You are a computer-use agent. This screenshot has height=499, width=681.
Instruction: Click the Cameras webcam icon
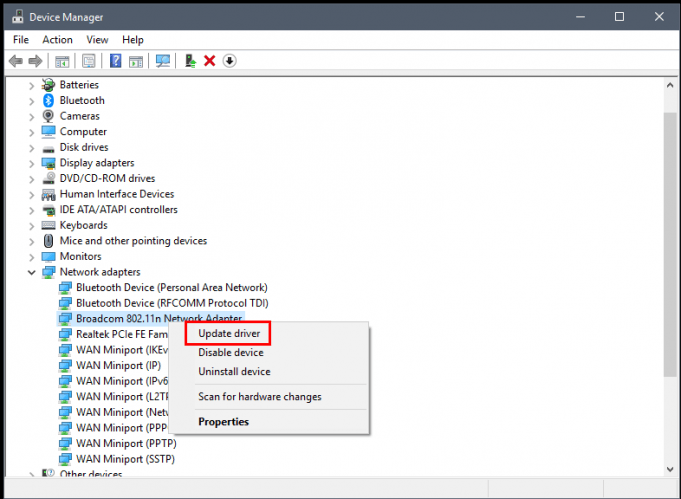(x=48, y=116)
